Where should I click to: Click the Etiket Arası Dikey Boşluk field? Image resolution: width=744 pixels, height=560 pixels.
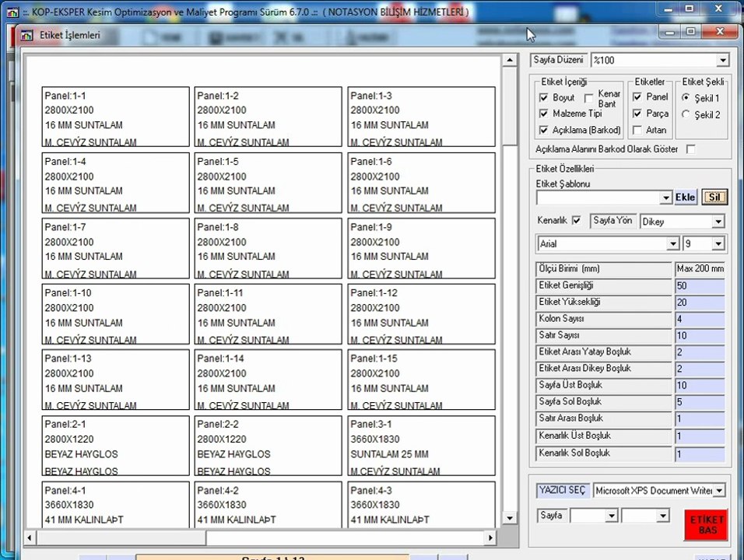pyautogui.click(x=700, y=369)
